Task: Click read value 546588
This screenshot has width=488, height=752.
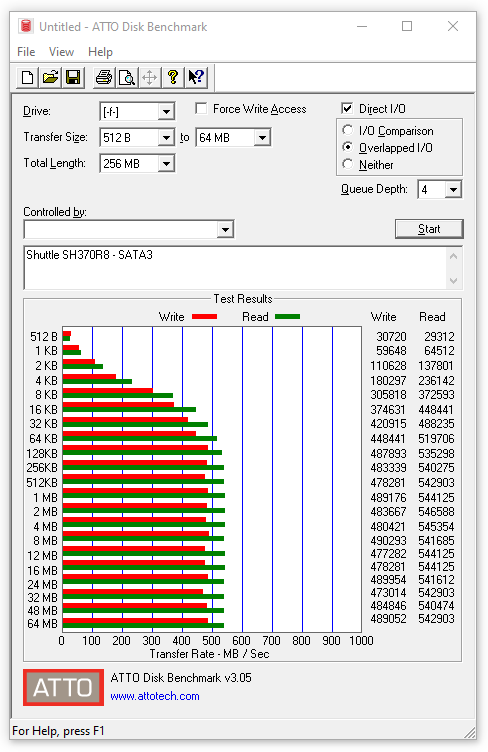Action: 436,512
